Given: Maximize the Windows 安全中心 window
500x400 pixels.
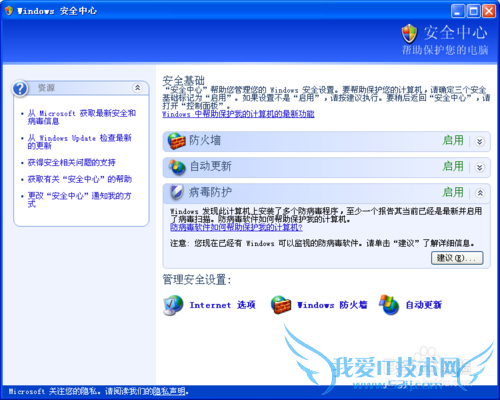Looking at the screenshot, I should point(473,11).
